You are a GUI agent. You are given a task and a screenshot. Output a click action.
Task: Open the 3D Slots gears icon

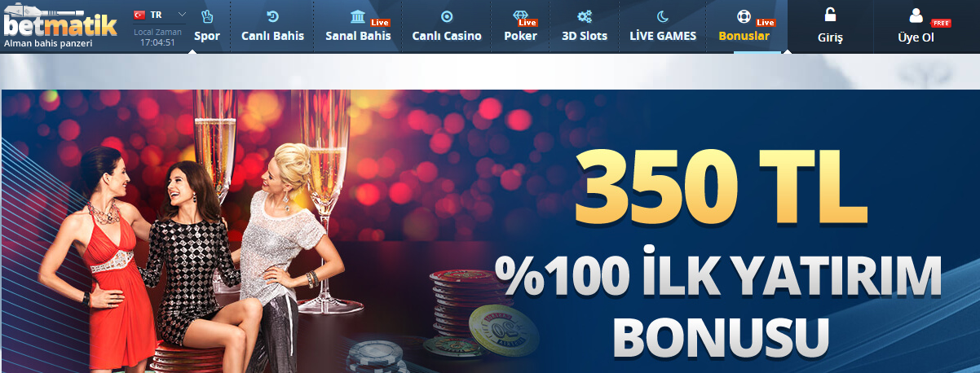point(585,16)
